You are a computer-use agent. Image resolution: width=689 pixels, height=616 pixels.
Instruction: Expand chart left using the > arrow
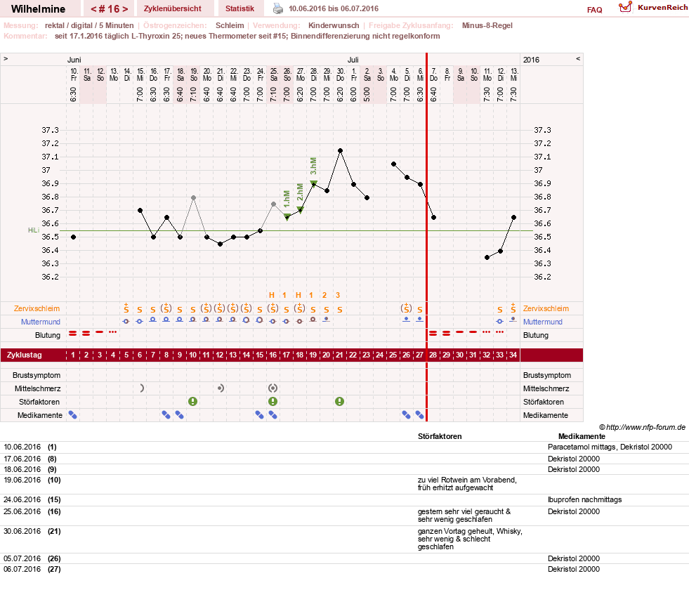pos(6,58)
